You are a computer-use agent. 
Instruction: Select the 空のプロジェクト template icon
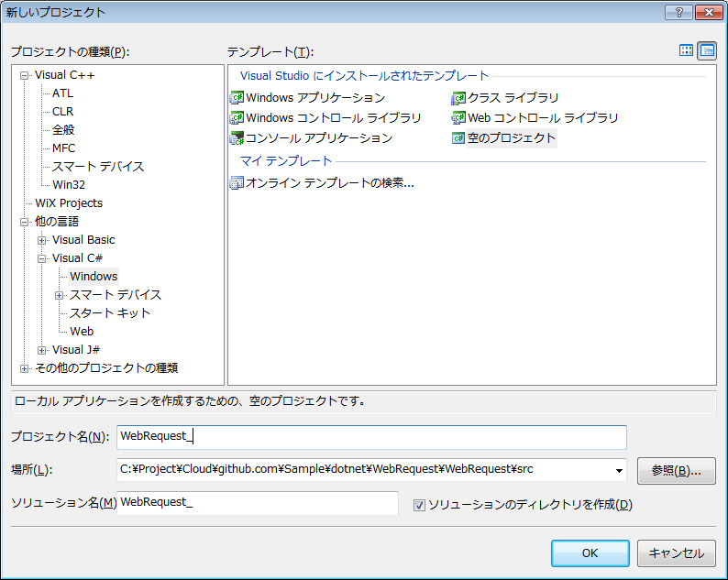coord(458,137)
